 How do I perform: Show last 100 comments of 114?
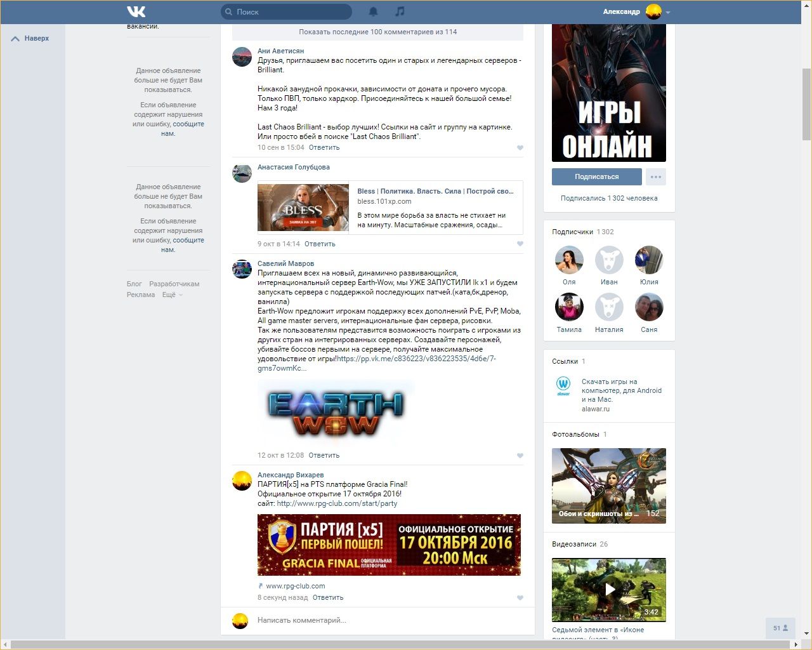click(378, 32)
